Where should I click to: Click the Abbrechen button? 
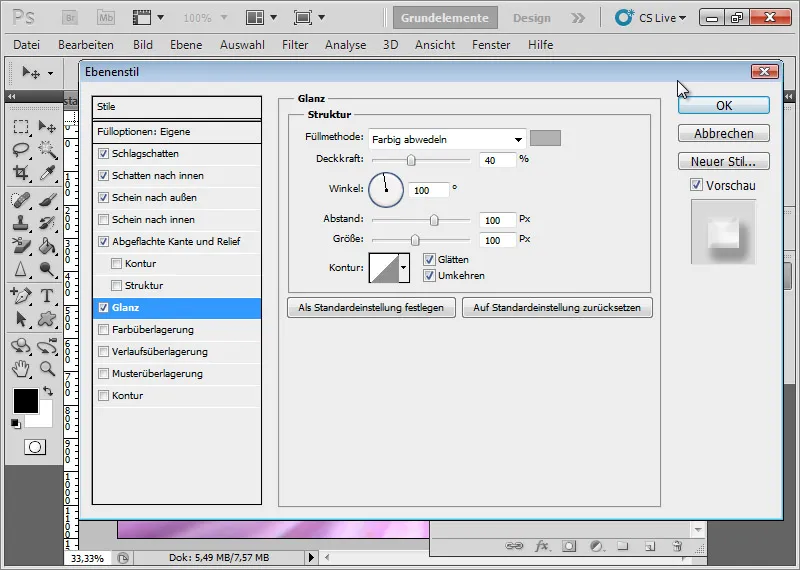723,133
